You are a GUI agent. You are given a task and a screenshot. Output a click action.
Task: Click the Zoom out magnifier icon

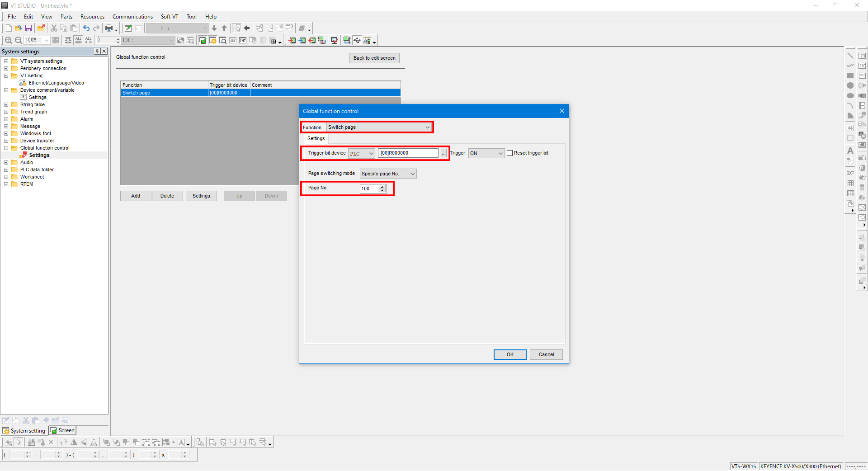pyautogui.click(x=19, y=40)
